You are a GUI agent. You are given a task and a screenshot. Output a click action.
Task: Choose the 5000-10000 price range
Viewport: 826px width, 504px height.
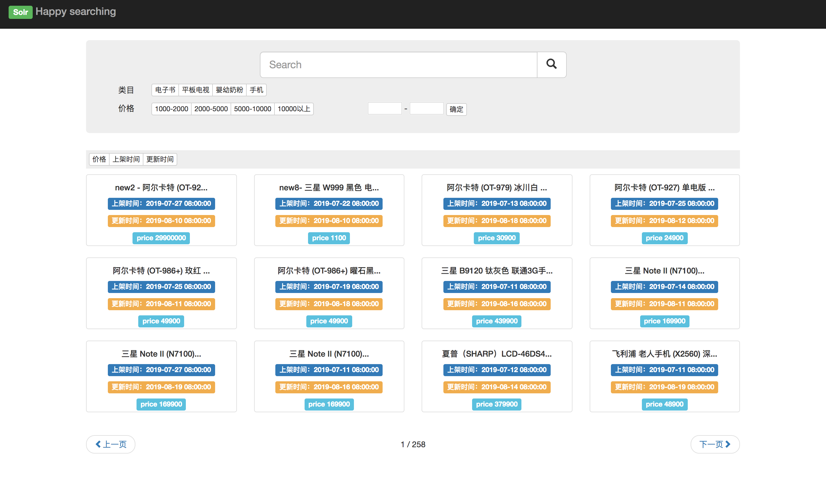[x=252, y=109]
